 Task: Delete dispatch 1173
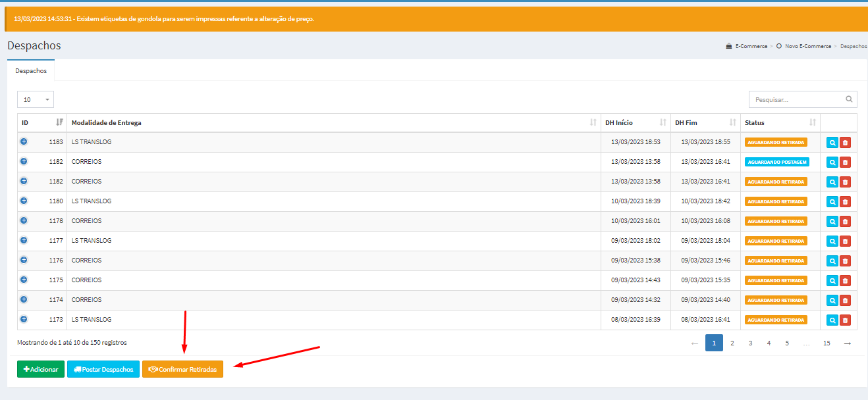pyautogui.click(x=845, y=320)
